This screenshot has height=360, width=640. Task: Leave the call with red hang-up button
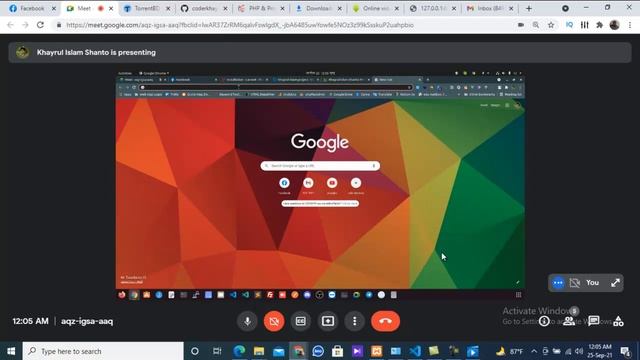coord(385,321)
